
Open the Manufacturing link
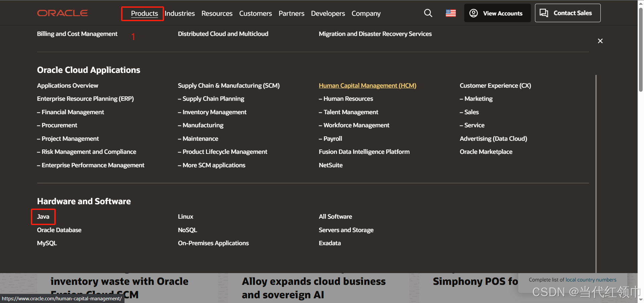click(x=201, y=125)
